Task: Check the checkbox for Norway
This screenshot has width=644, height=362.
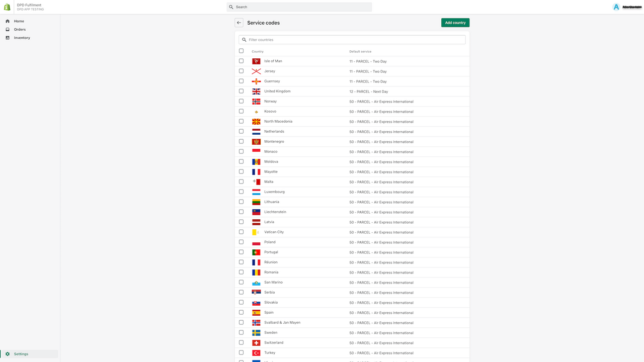Action: pyautogui.click(x=241, y=101)
